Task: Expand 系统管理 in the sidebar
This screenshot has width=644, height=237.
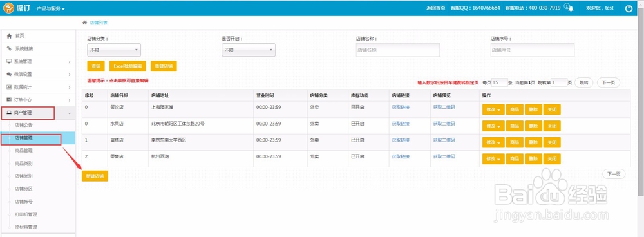Action: pos(38,62)
